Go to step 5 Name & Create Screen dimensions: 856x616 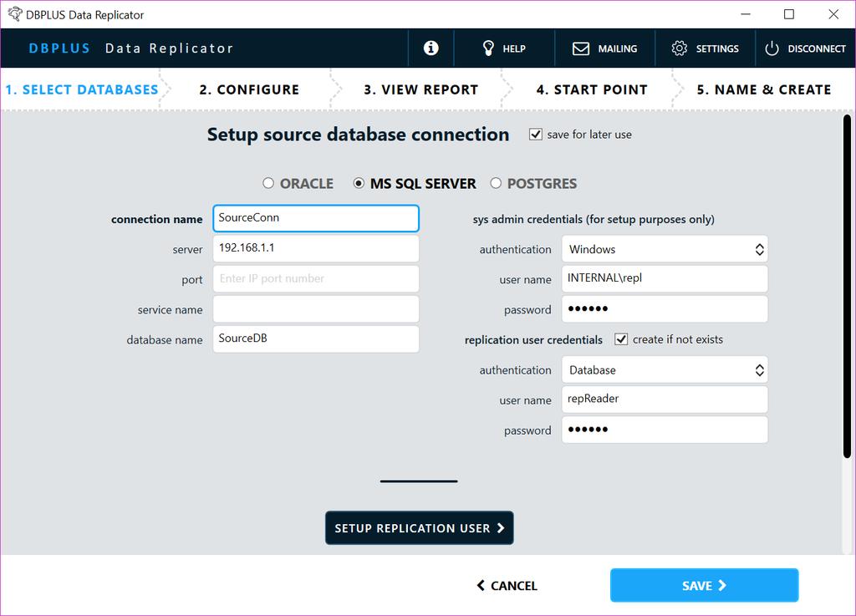[x=764, y=89]
